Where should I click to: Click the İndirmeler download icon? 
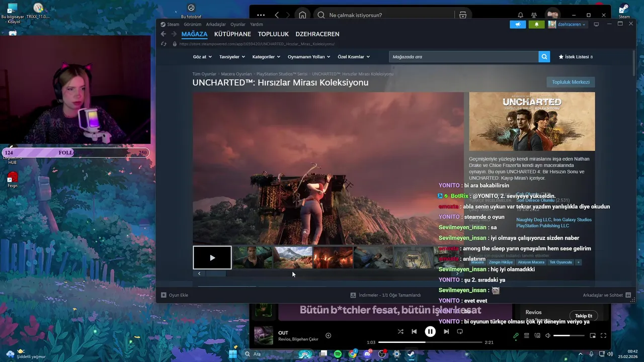[353, 295]
